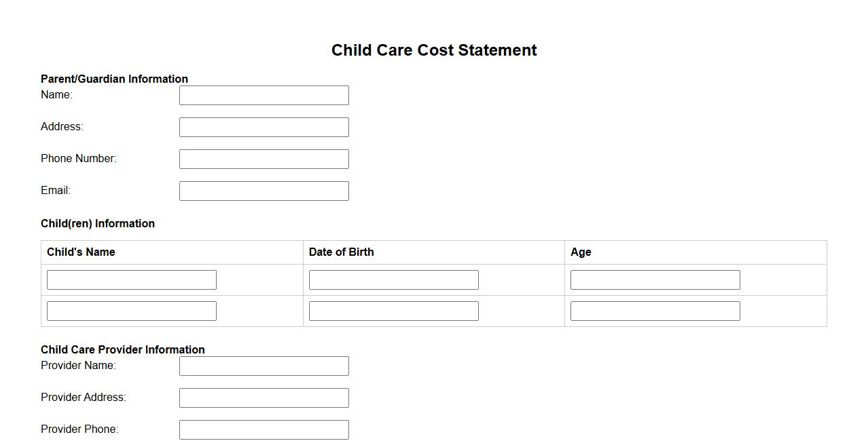
Task: Click first row Child's Name field
Action: 131,280
